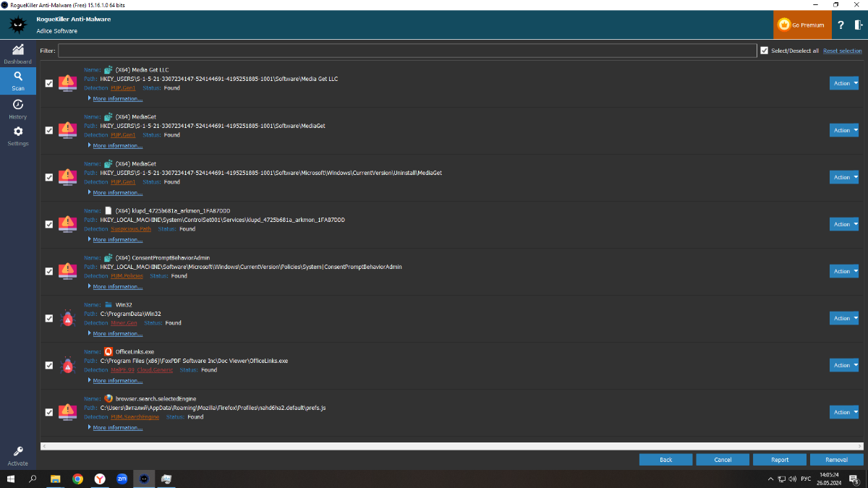Click registry icon beside ConsentPromptBehaviorAdmin name
This screenshot has width=868, height=488.
click(109, 257)
